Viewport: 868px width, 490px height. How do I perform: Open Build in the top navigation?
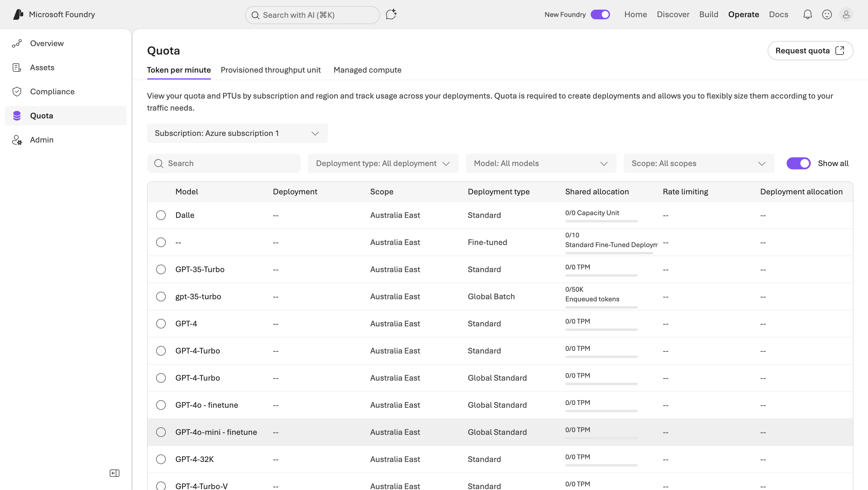point(709,14)
